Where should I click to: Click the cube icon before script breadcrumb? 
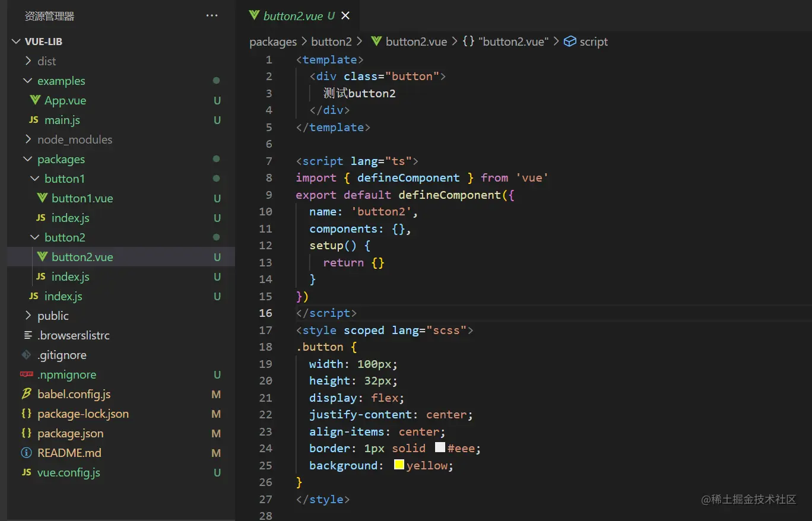tap(570, 42)
